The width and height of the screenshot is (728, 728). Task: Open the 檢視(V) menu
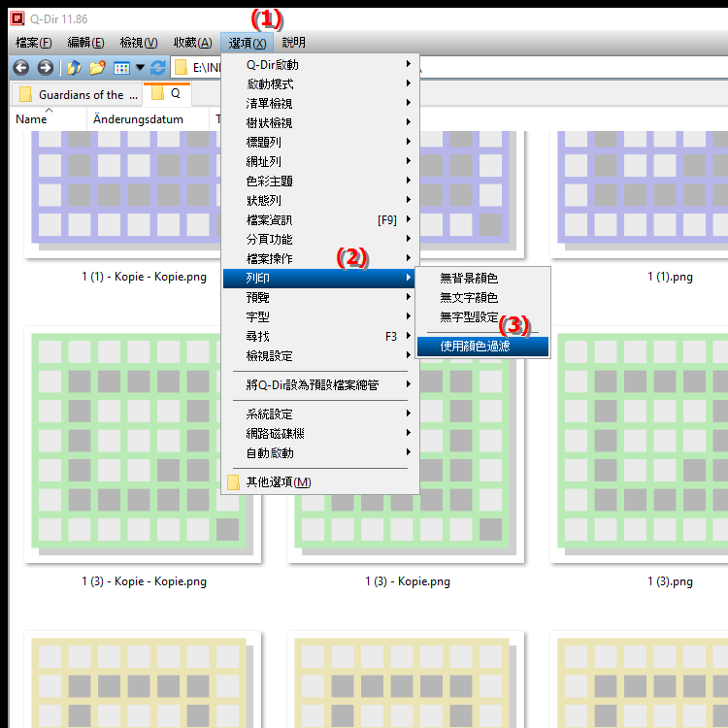tap(139, 43)
